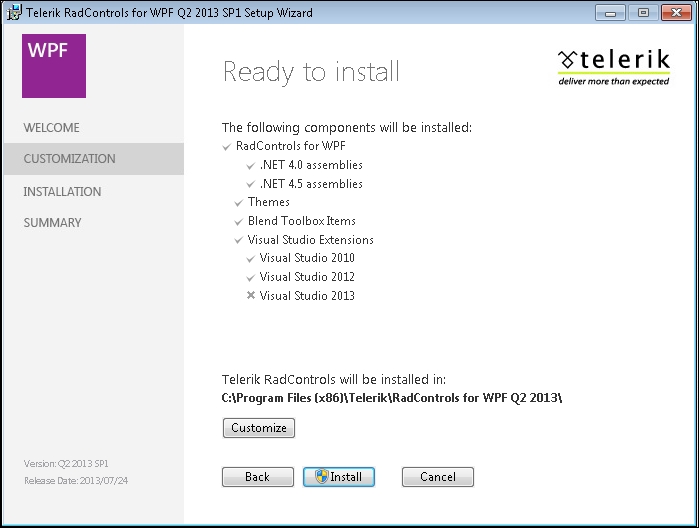This screenshot has height=528, width=699.
Task: Click the checkmark beside Visual Studio Extensions
Action: point(238,240)
